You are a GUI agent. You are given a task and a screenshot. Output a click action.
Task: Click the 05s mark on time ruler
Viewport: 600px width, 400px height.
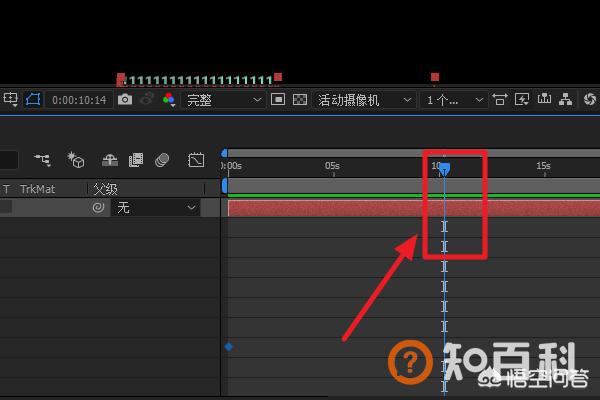(x=332, y=166)
